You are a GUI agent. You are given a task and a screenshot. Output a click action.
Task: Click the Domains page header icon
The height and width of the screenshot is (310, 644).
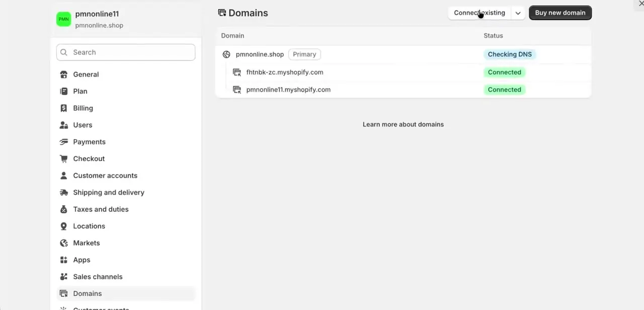pos(222,13)
